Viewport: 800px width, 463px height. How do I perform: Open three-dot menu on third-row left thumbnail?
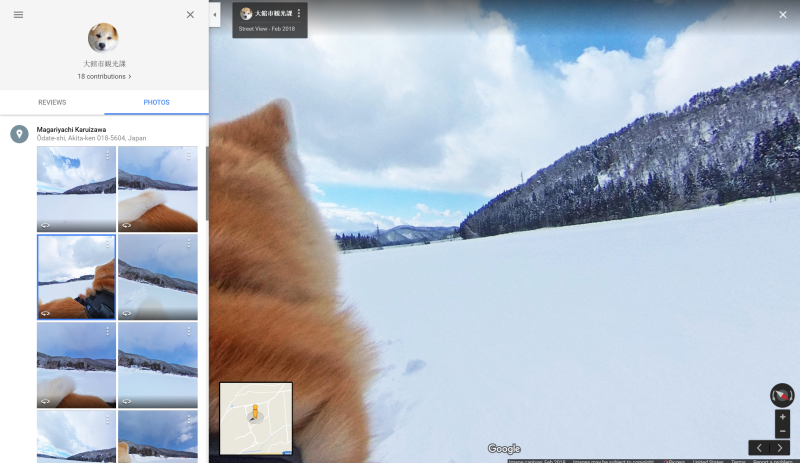(x=107, y=332)
